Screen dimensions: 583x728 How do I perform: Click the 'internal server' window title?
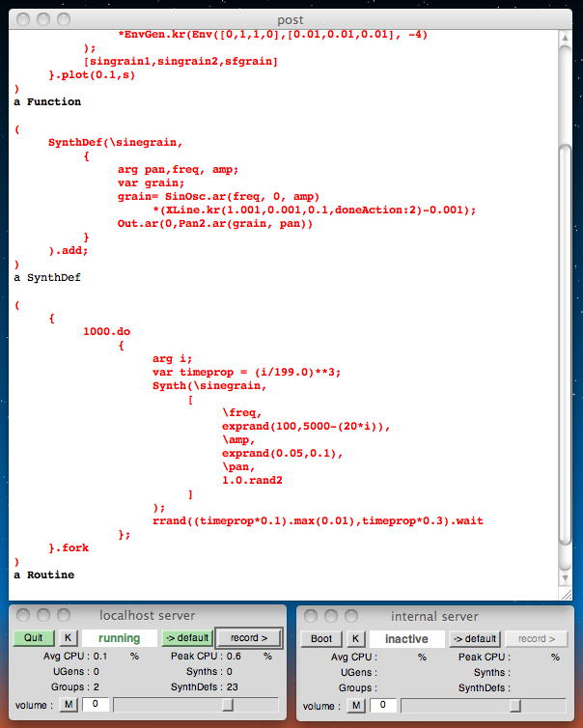click(x=434, y=617)
